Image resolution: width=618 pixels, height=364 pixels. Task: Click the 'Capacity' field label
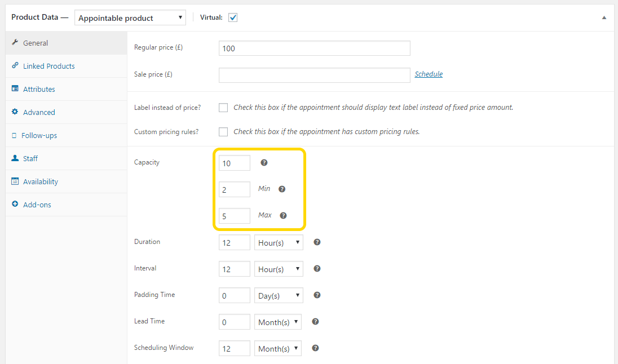(147, 162)
